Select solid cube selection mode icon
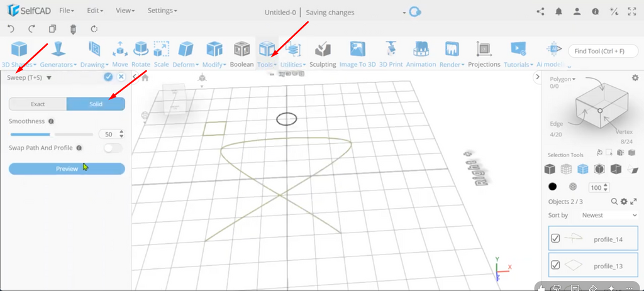644x291 pixels. 550,168
